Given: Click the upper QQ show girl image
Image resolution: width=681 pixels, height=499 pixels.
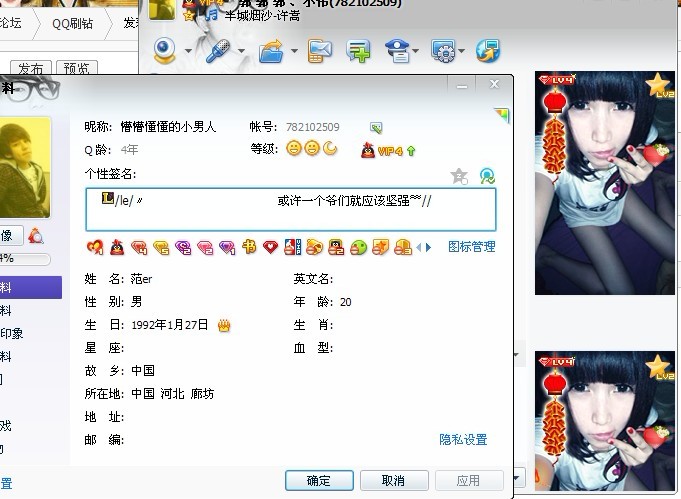Looking at the screenshot, I should click(x=605, y=183).
